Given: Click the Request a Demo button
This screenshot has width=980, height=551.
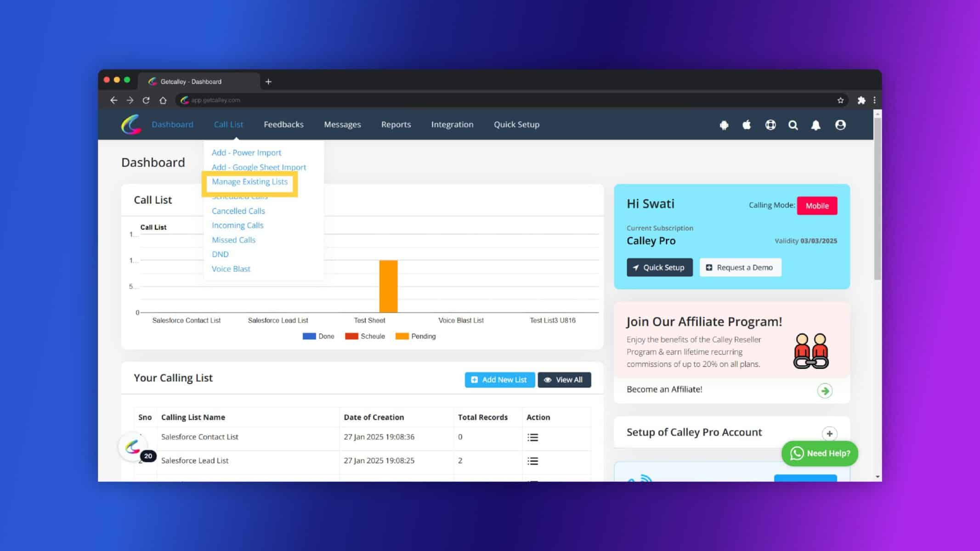Looking at the screenshot, I should (740, 267).
